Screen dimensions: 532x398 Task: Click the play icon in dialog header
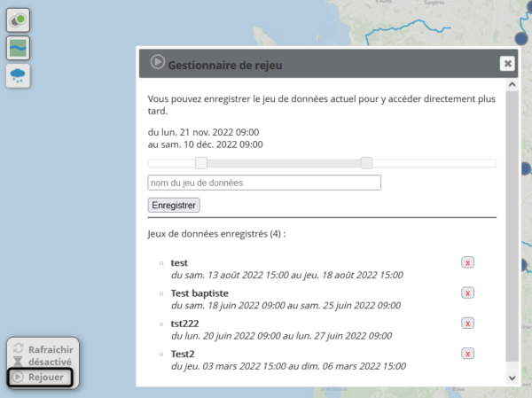pyautogui.click(x=157, y=62)
